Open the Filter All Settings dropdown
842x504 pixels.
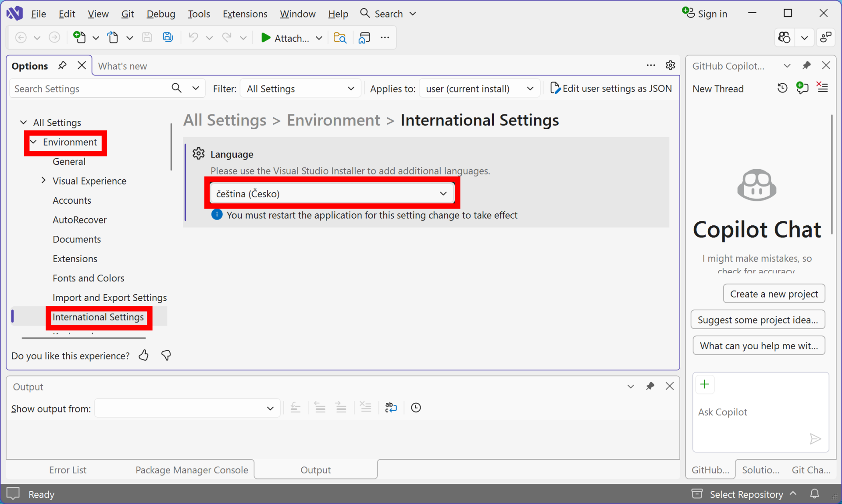point(300,89)
